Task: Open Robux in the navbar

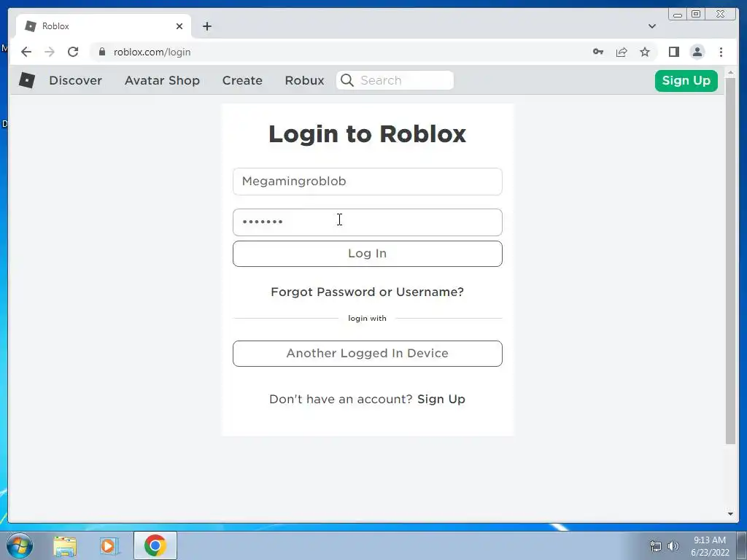Action: click(304, 80)
